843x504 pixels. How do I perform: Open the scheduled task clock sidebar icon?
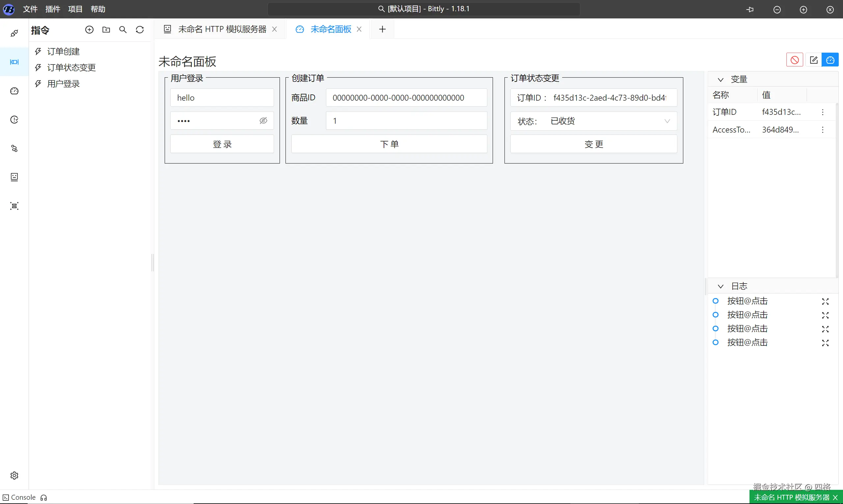[x=14, y=119]
